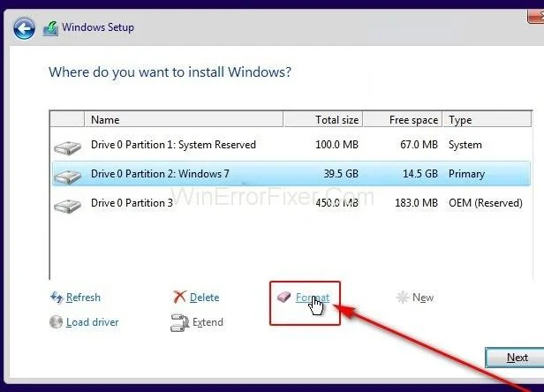Click drive icon for System Reserved partition
Viewport: 544px width, 392px height.
68,147
